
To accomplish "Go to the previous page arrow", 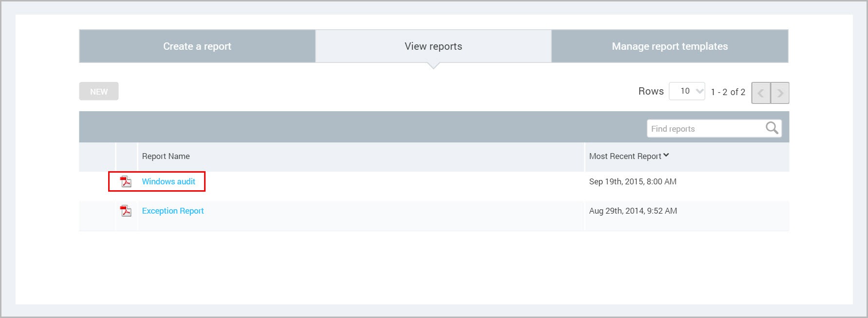I will (x=761, y=93).
